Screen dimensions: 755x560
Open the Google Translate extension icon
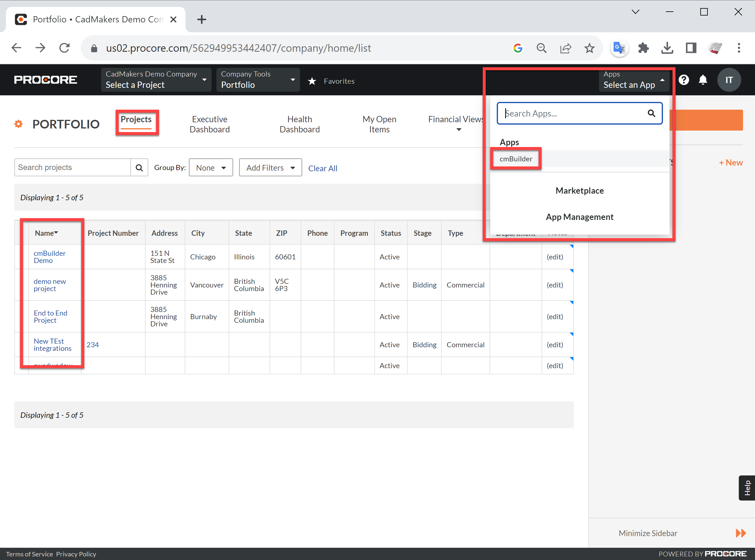pyautogui.click(x=619, y=48)
